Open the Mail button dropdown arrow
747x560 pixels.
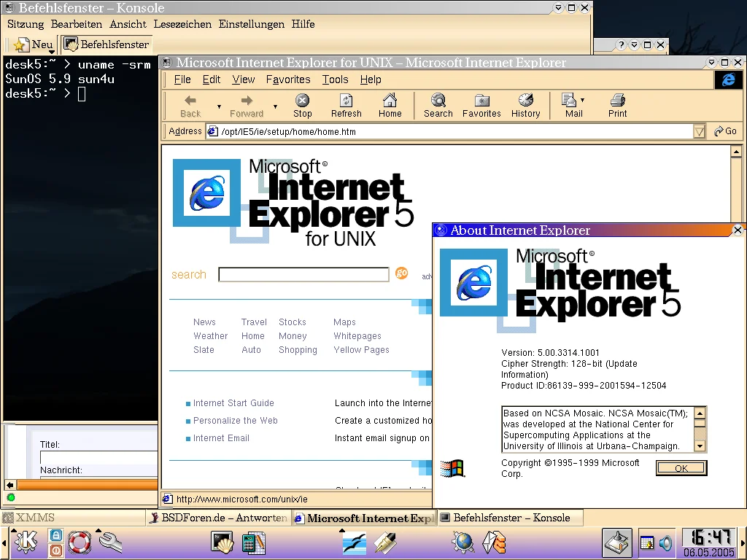point(582,100)
